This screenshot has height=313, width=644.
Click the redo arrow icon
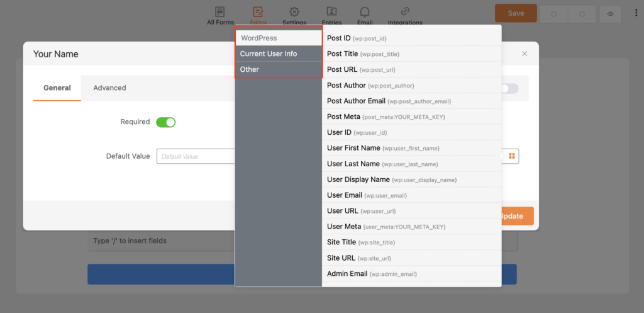pos(583,13)
